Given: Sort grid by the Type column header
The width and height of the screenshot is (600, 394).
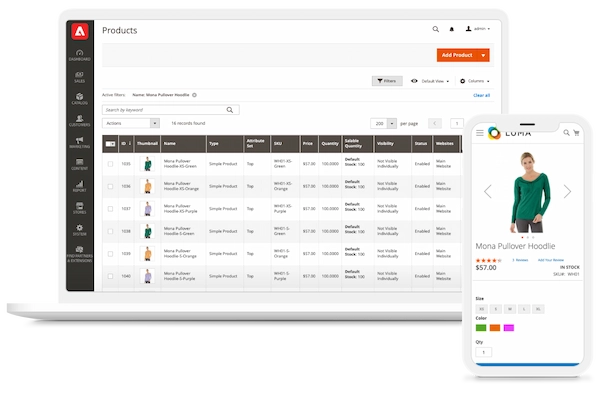Looking at the screenshot, I should 225,144.
